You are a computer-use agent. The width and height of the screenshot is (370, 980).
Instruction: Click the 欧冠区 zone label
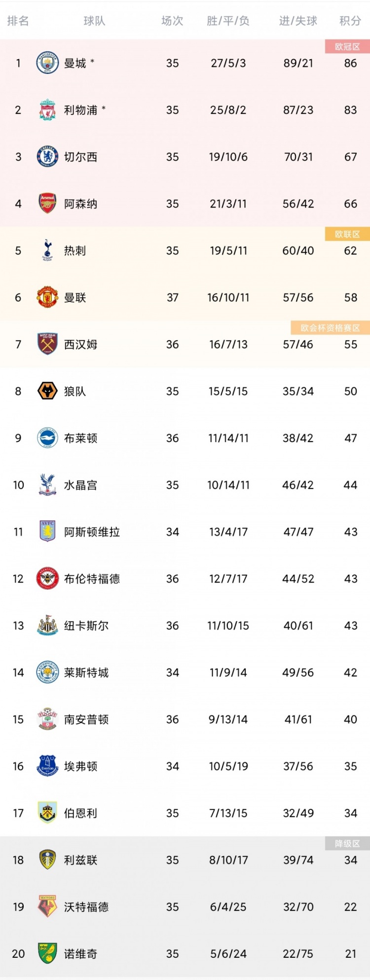[x=347, y=47]
